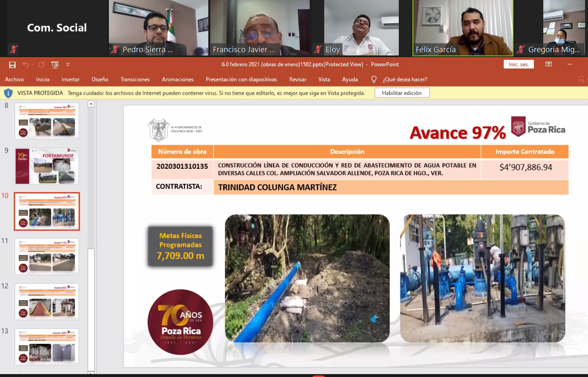Expand Customize Quick Access Toolbar dropdown
The image size is (588, 377).
tap(68, 65)
